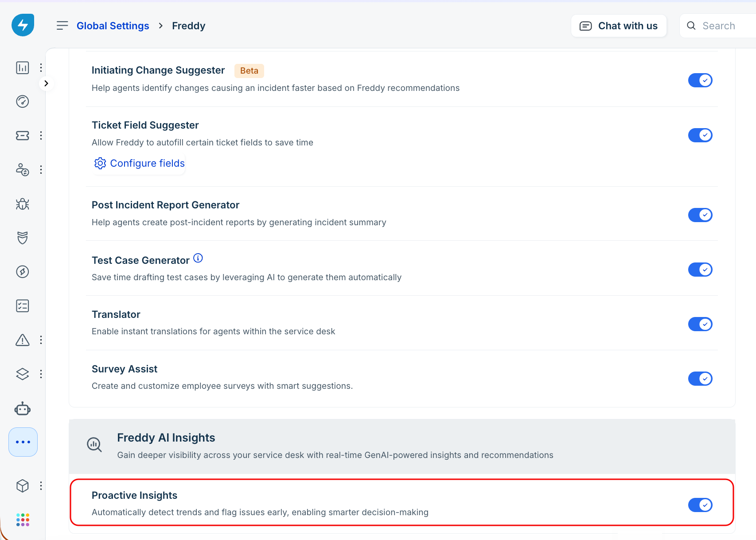Click the Chat with us button

(619, 26)
